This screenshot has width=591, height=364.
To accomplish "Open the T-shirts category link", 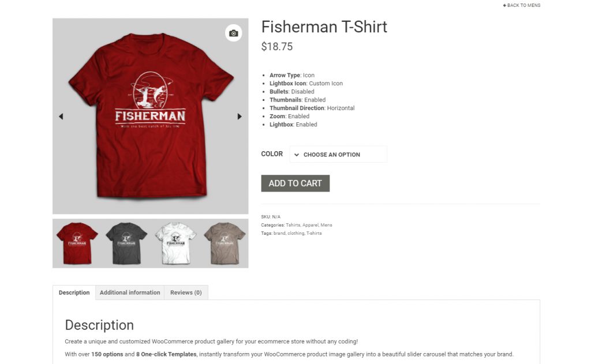I will click(293, 225).
